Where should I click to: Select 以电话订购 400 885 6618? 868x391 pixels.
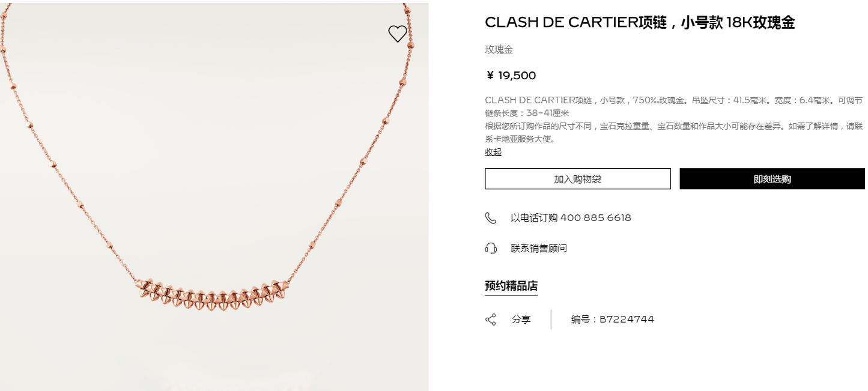pos(571,218)
